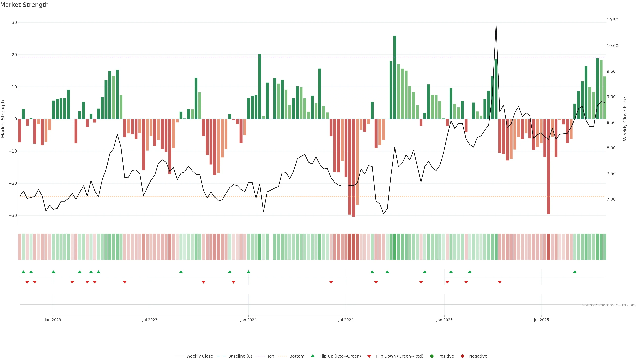Toggle the Flip Down (Green→Red) legend label
644x362 pixels.
(x=399, y=356)
